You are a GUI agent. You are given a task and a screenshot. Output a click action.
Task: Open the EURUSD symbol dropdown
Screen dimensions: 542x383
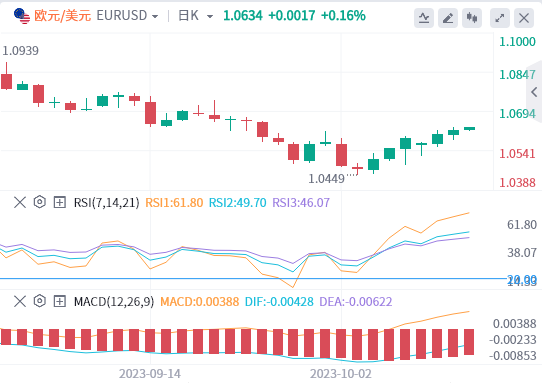pos(127,16)
